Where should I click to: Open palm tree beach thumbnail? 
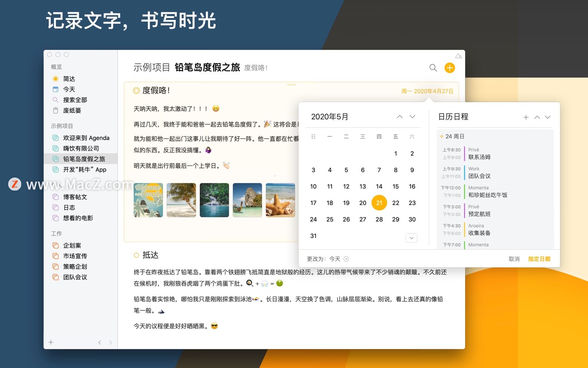181,200
